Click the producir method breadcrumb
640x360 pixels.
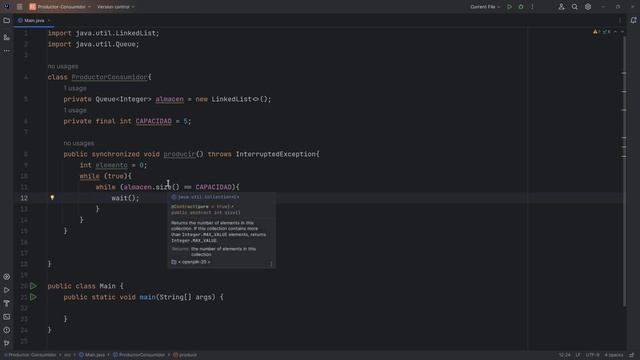pos(185,355)
